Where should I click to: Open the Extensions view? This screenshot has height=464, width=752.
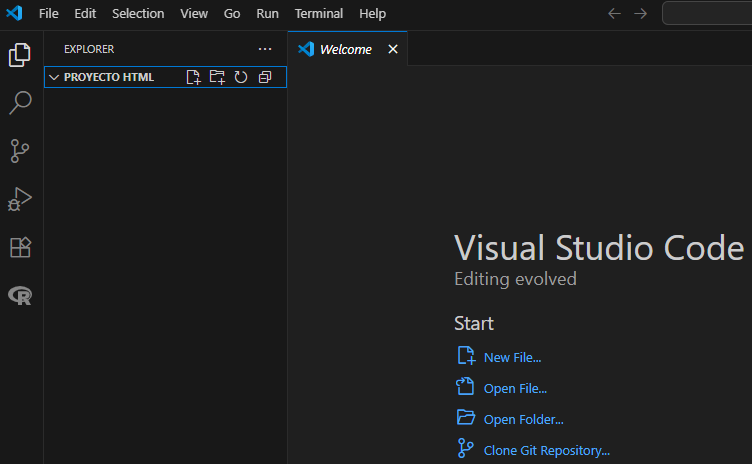20,247
